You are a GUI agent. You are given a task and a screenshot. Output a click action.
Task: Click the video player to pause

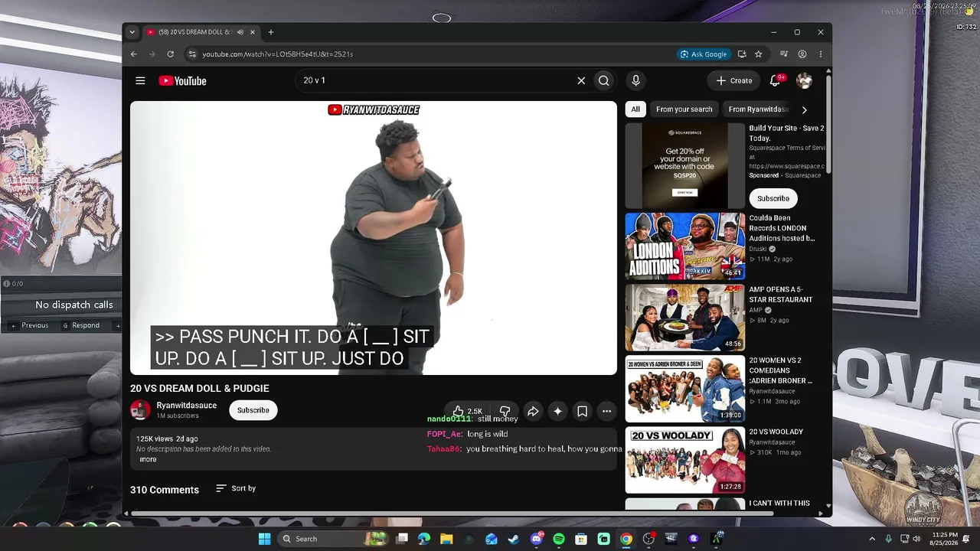coord(374,238)
